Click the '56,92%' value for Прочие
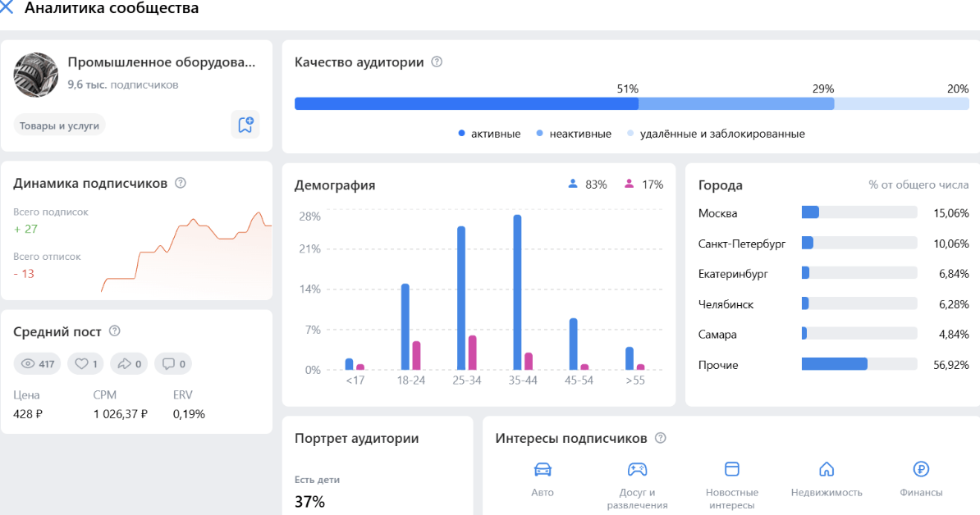The height and width of the screenshot is (515, 980). click(x=950, y=365)
